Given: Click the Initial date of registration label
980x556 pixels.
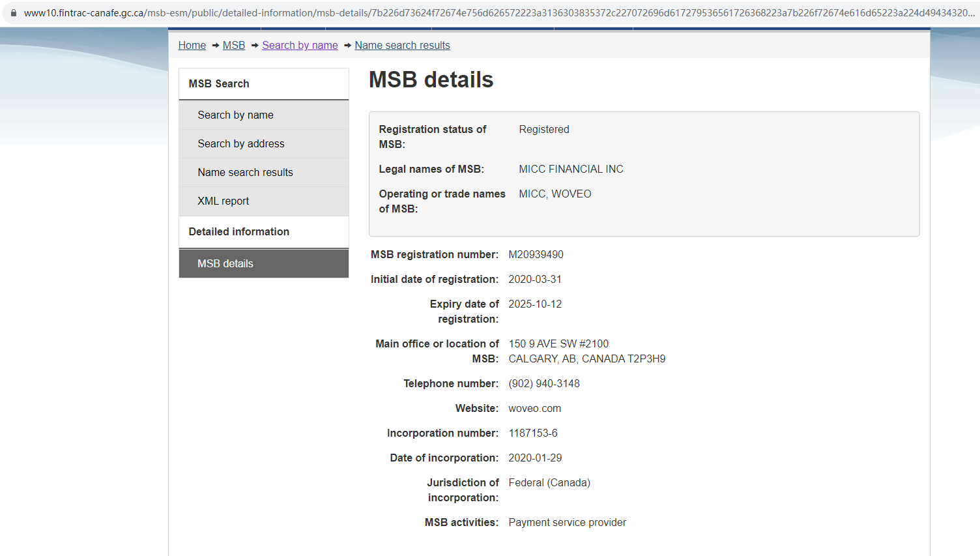Looking at the screenshot, I should (x=435, y=279).
